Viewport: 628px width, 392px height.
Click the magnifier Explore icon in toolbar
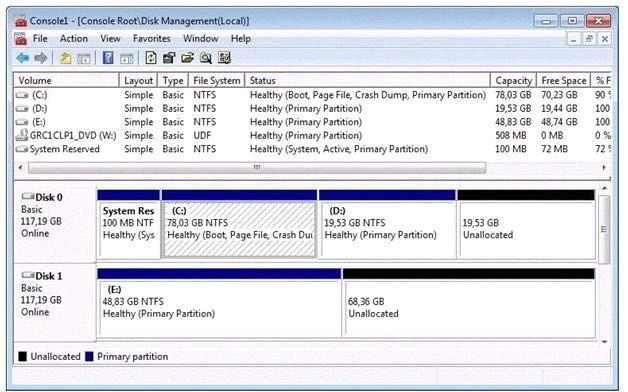tap(205, 58)
